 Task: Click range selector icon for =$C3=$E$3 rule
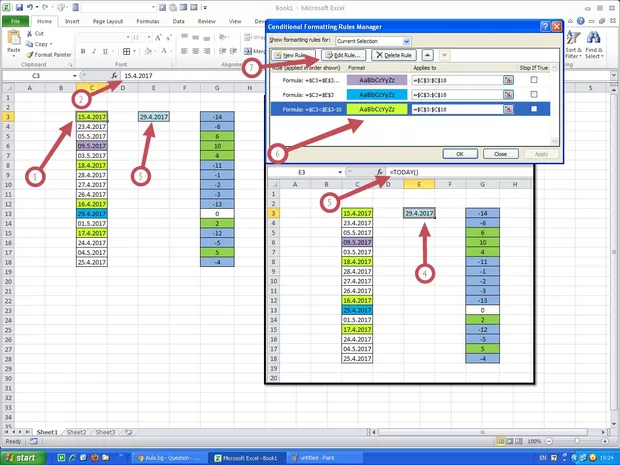tap(508, 95)
